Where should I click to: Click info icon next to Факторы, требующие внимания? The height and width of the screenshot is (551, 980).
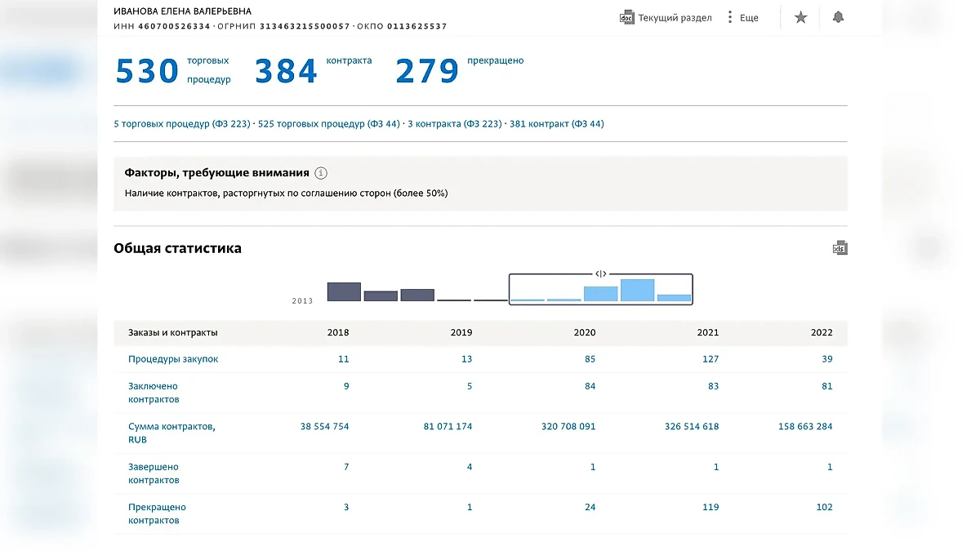pos(321,173)
